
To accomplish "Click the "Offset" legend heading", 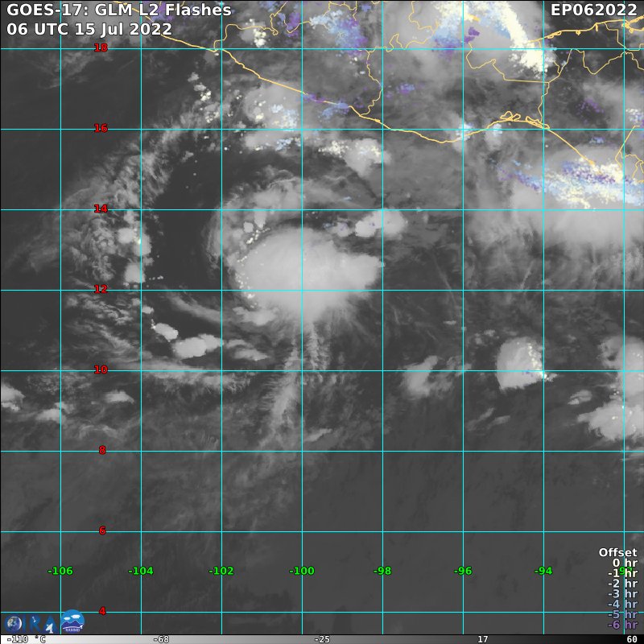I will click(617, 552).
